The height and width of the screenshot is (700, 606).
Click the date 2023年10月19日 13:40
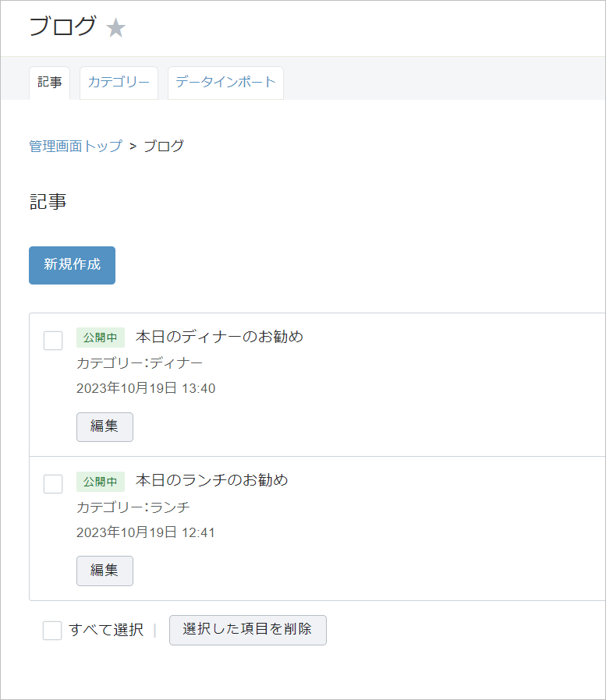click(146, 388)
